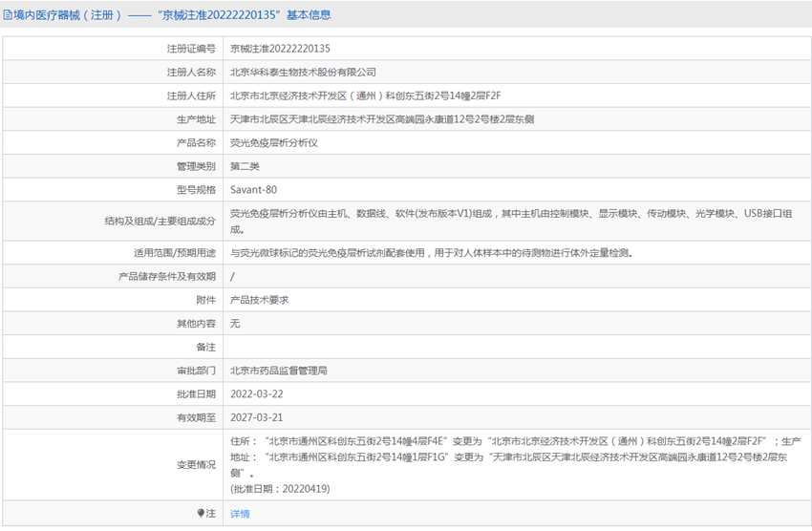Select model specification Savant-80
The width and height of the screenshot is (812, 531).
[x=253, y=190]
